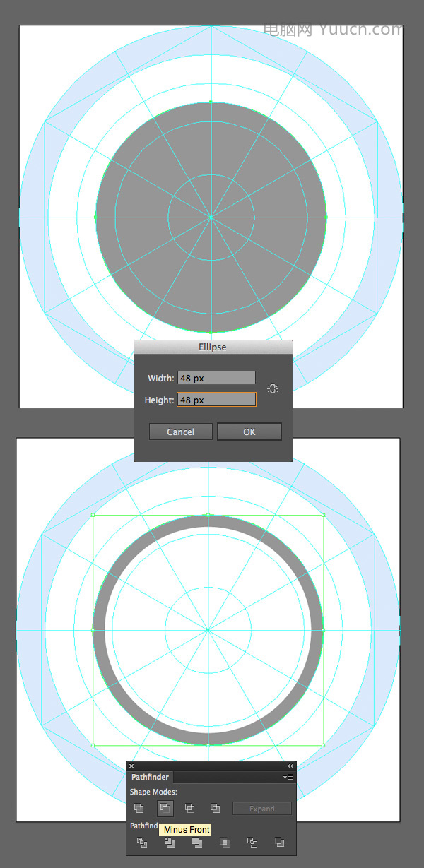
Task: Apply Minus Front shape mode
Action: 165,808
